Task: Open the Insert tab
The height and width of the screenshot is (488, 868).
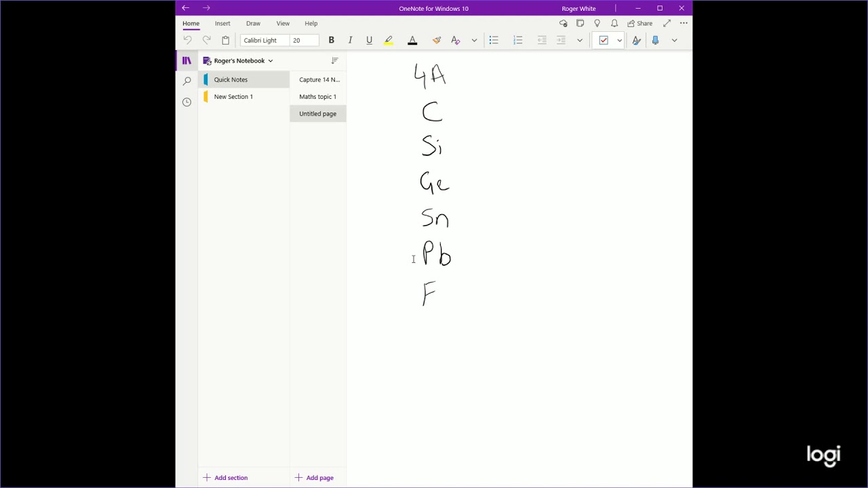Action: [x=222, y=24]
